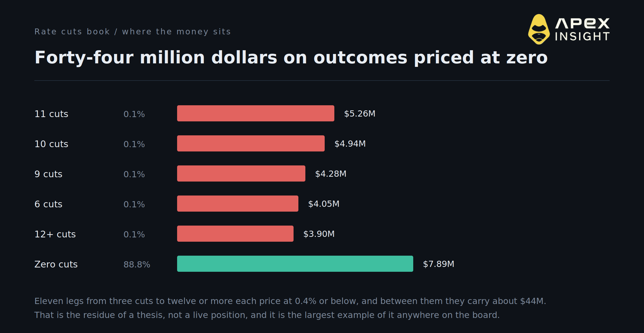Select the 12+ cuts row label

[x=55, y=234]
